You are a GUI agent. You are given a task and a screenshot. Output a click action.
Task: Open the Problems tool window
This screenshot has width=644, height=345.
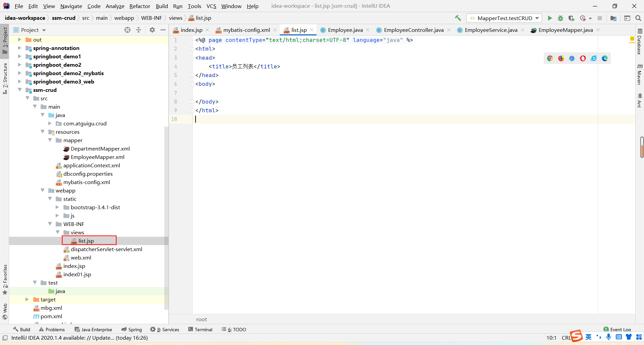[x=52, y=329]
